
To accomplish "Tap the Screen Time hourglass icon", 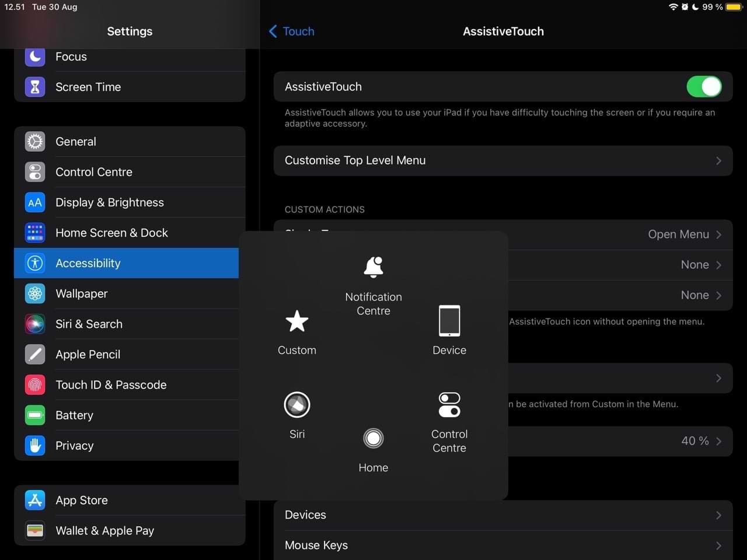I will (x=35, y=87).
